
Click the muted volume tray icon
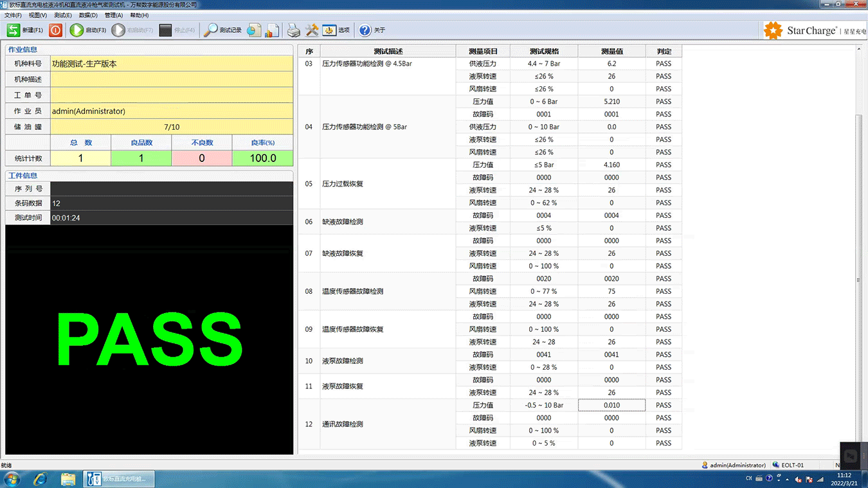799,479
